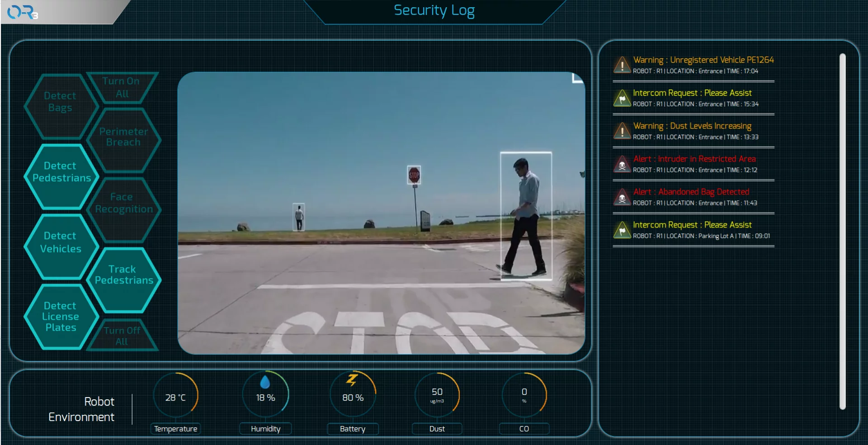Expand the Detect Vehicles hexagon
868x445 pixels.
point(60,242)
